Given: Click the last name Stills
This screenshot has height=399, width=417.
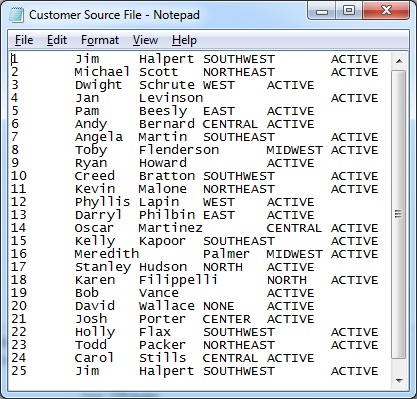Looking at the screenshot, I should 162,358.
